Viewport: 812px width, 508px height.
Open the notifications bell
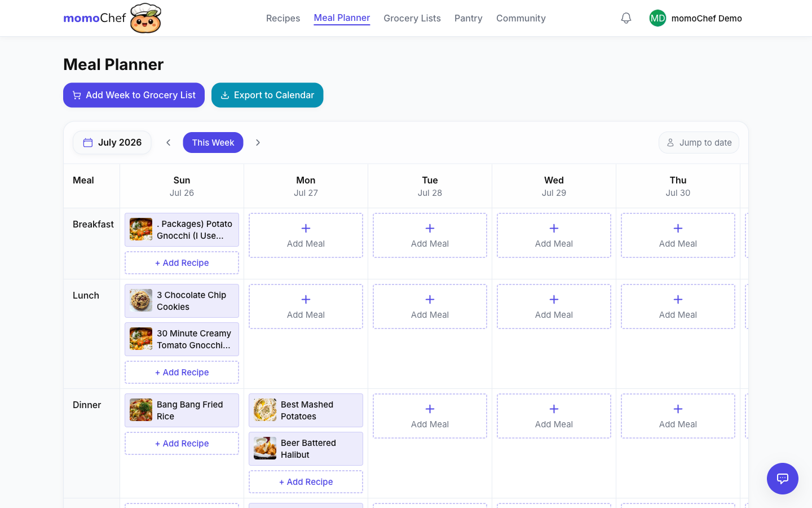pos(626,18)
